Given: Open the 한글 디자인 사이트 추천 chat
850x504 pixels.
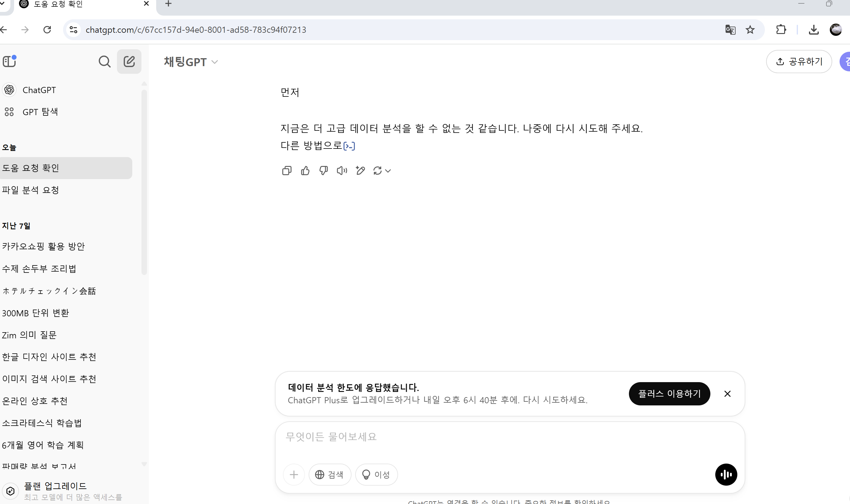Looking at the screenshot, I should 66,357.
